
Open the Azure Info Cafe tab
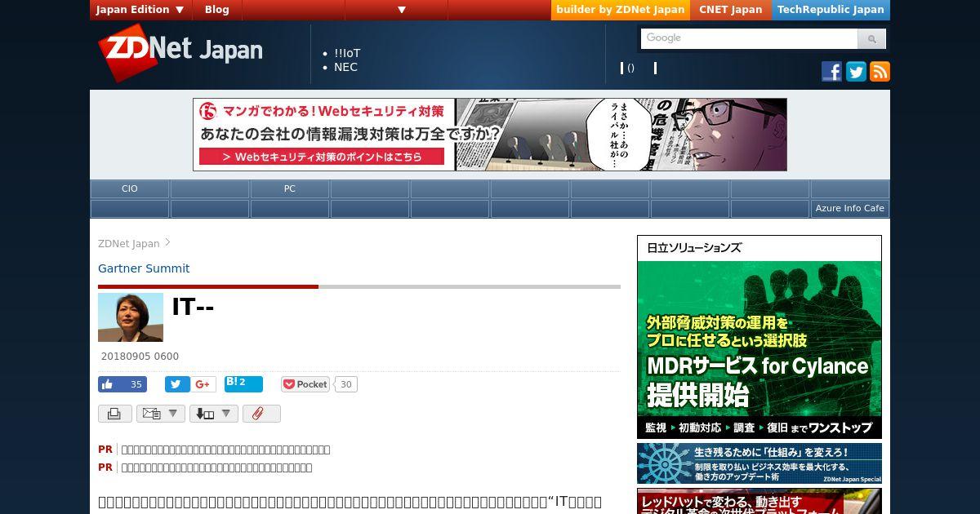point(849,208)
